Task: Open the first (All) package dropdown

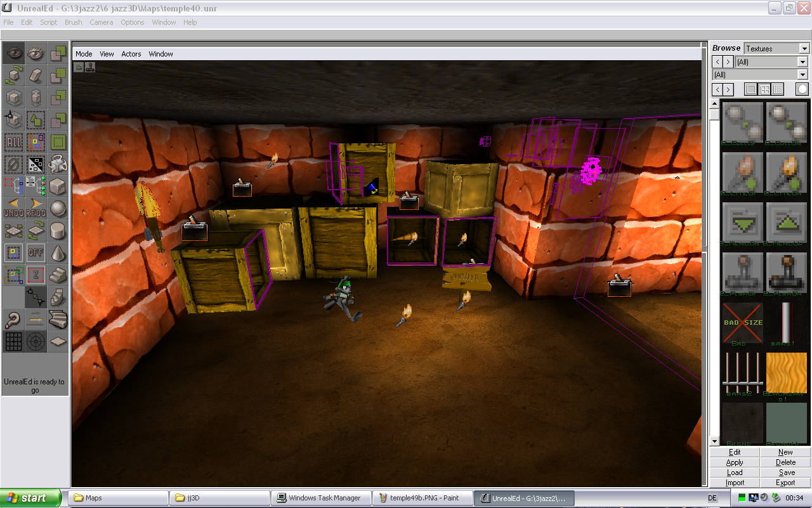Action: 802,62
